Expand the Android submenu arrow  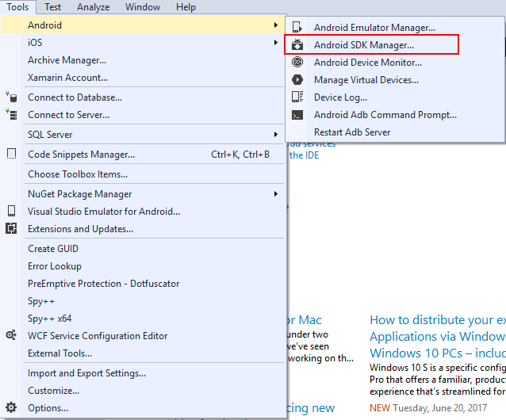[275, 25]
